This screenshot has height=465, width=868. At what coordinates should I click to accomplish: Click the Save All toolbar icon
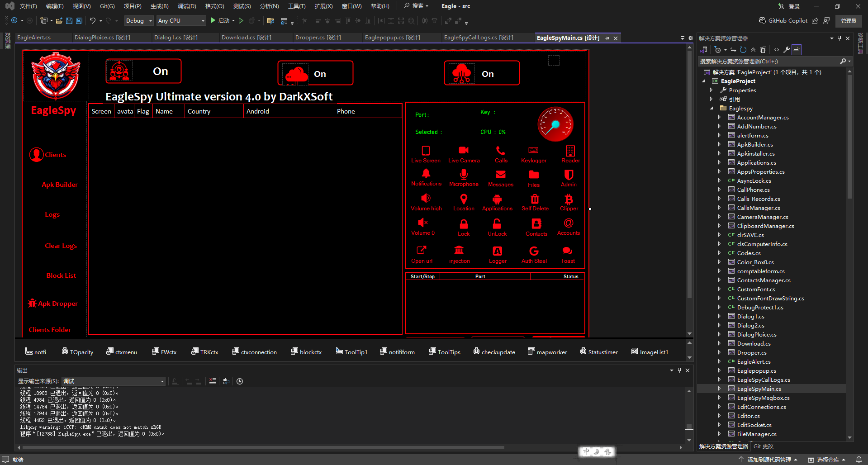(x=79, y=21)
